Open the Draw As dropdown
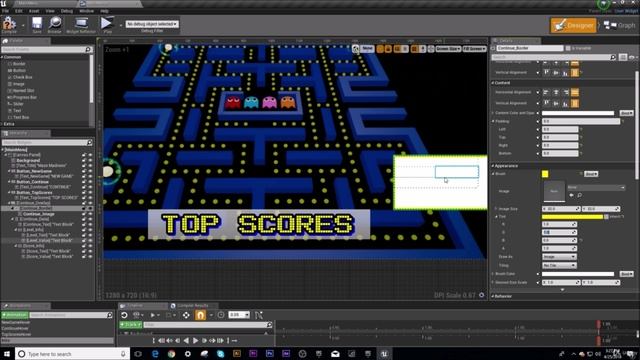The image size is (640, 360). coord(559,257)
